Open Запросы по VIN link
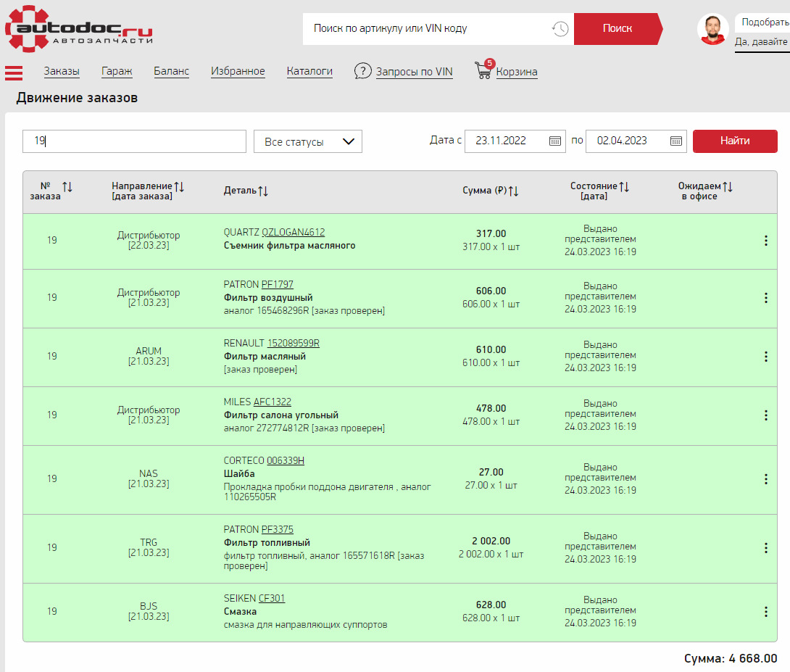This screenshot has width=790, height=672. (x=414, y=72)
